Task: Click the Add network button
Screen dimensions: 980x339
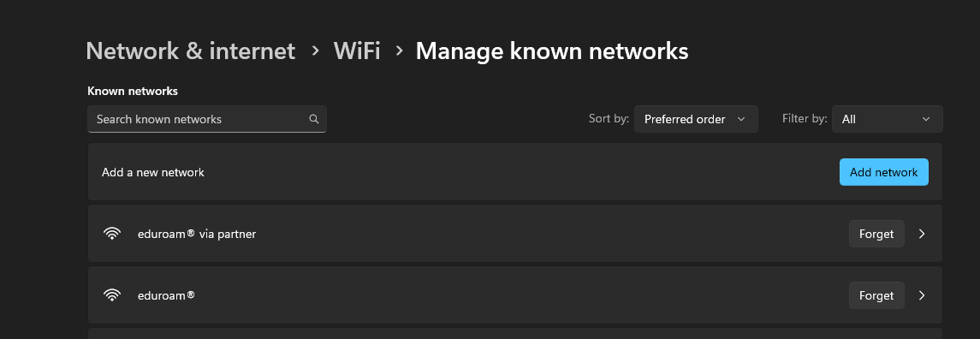Action: click(x=884, y=172)
